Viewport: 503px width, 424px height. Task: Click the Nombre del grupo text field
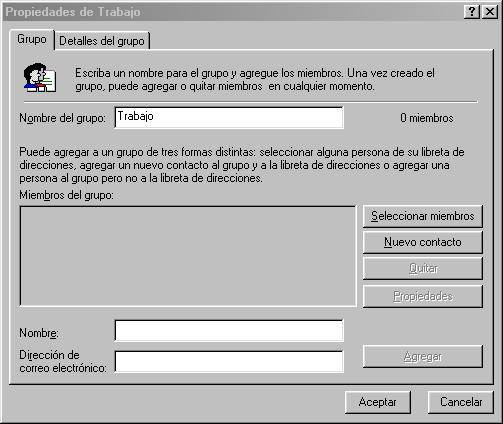click(x=229, y=117)
